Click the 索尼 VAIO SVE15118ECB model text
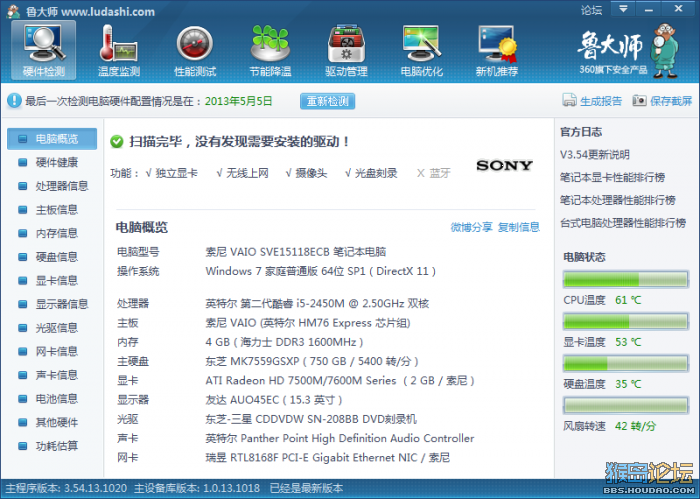This screenshot has width=700, height=499. [x=296, y=252]
